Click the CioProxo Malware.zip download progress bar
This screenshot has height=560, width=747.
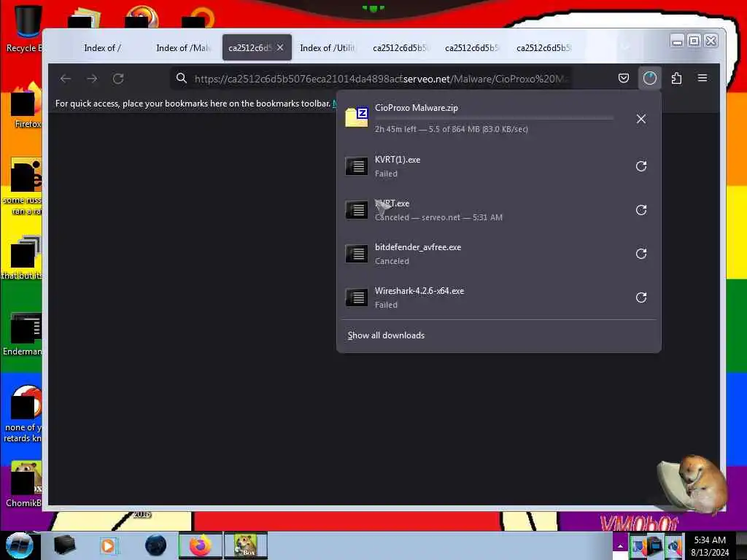click(x=494, y=117)
